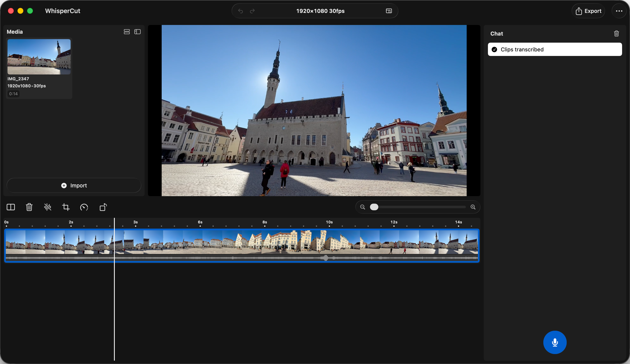Toggle the canvas layout icon beside the resolution
This screenshot has width=630, height=364.
coord(389,11)
